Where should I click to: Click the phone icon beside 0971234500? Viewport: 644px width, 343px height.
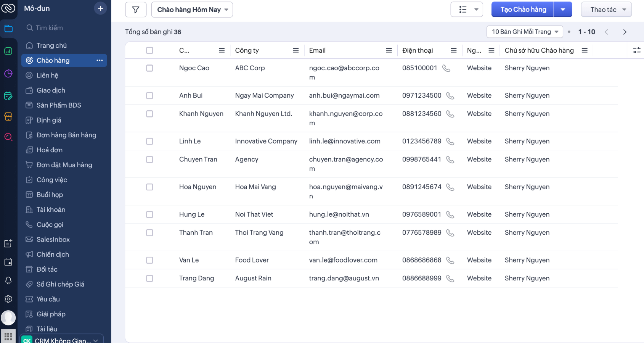pyautogui.click(x=450, y=96)
